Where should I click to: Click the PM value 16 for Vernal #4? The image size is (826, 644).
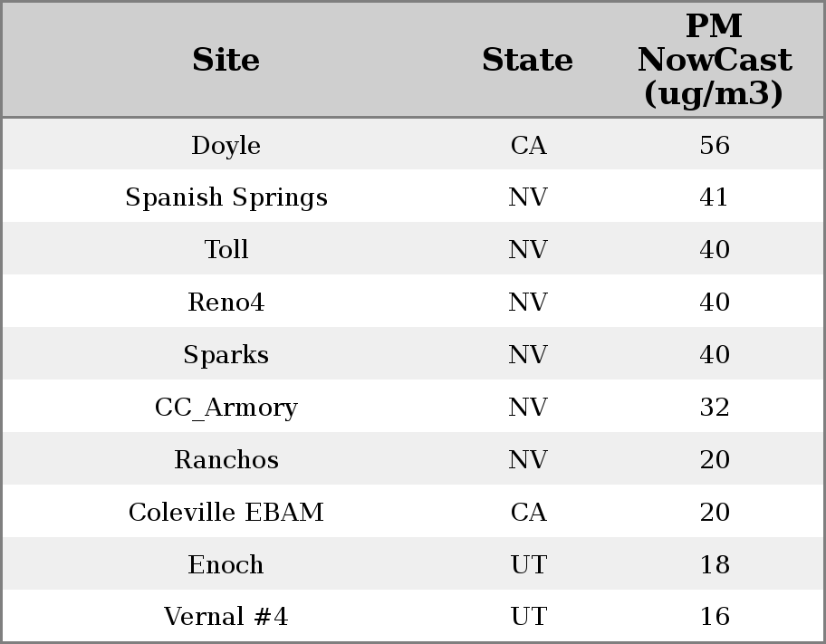714,617
